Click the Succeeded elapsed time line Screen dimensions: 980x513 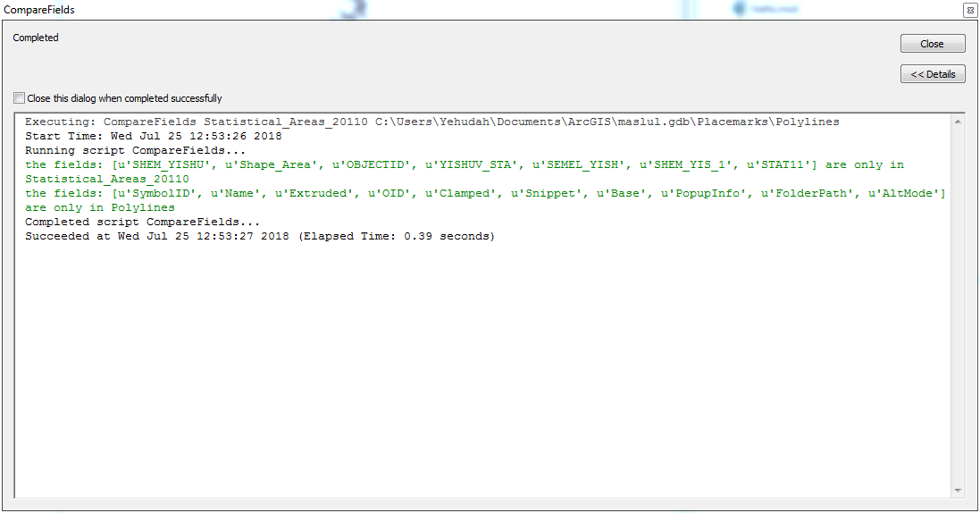[259, 236]
